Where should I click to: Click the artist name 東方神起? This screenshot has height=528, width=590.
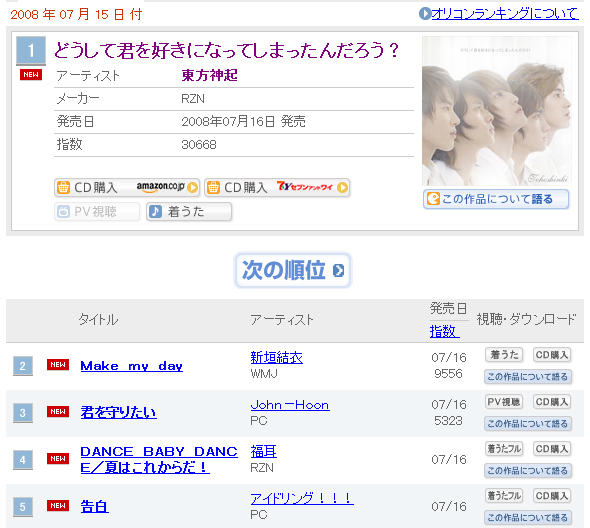pyautogui.click(x=209, y=75)
